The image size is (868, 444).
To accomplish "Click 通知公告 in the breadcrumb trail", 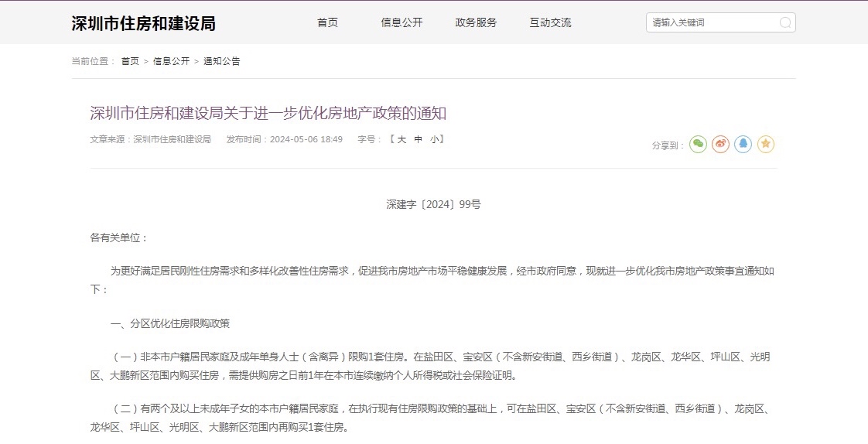I will point(222,61).
